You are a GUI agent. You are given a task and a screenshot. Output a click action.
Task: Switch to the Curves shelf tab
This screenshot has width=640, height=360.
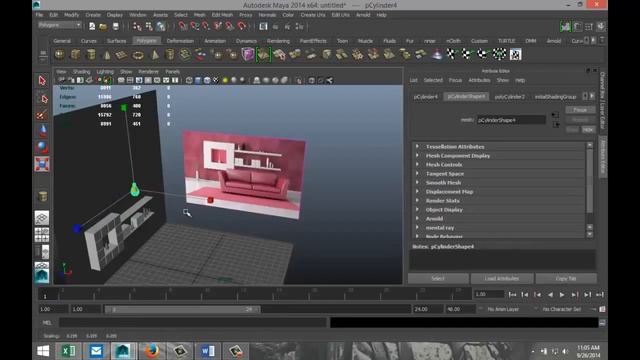pos(89,41)
